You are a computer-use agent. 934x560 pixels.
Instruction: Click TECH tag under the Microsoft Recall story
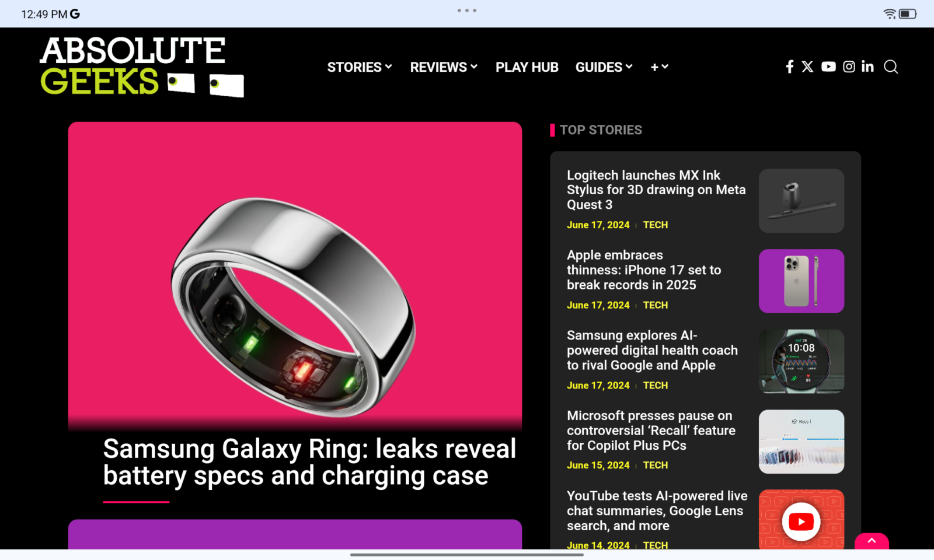pos(656,465)
